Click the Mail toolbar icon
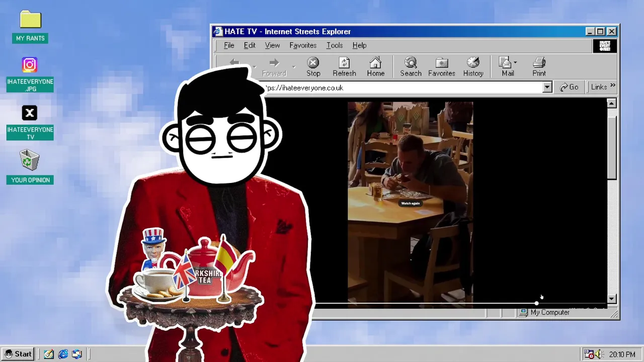Screen dimensions: 644x362 505,63
